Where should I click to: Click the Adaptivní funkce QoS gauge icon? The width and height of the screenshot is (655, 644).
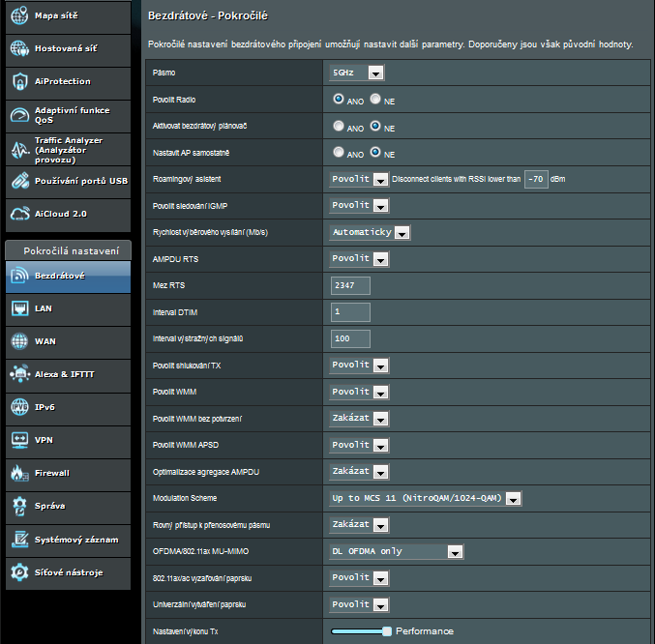pyautogui.click(x=19, y=115)
